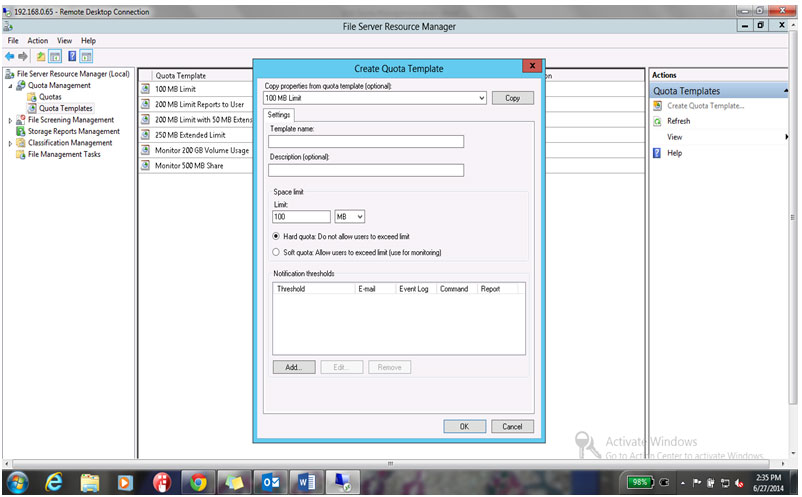This screenshot has width=802, height=497.
Task: Click the Forward arrow toolbar icon
Action: click(23, 56)
